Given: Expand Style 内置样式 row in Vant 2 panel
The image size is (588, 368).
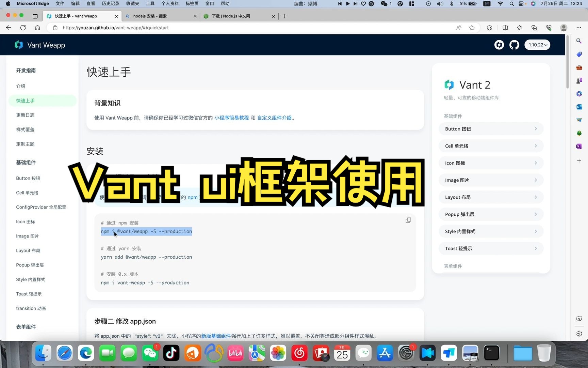Looking at the screenshot, I should pyautogui.click(x=491, y=231).
